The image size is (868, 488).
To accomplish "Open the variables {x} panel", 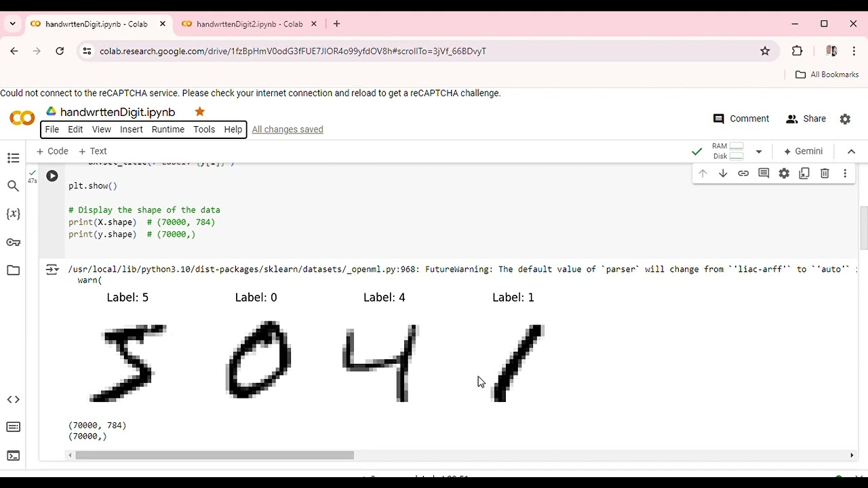I will (x=13, y=214).
